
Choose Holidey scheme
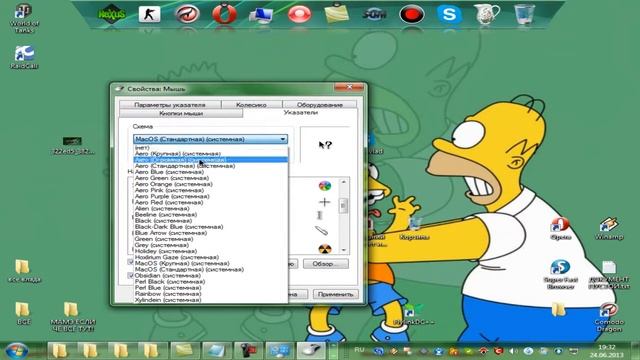211,251
